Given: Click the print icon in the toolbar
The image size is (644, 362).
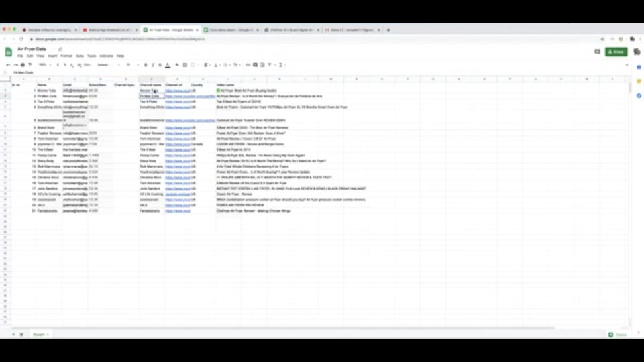Looking at the screenshot, I should click(23, 65).
